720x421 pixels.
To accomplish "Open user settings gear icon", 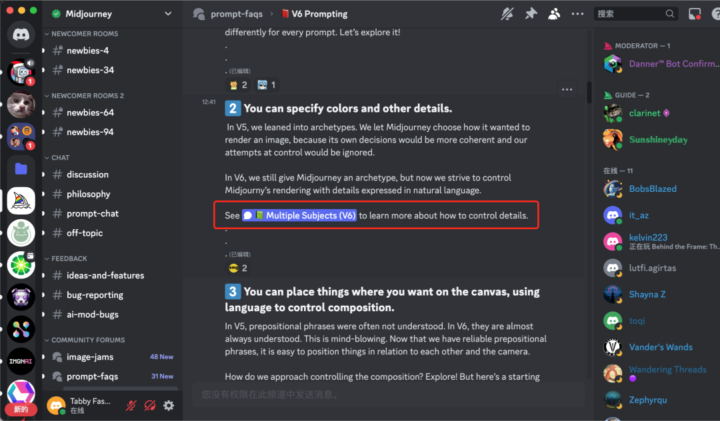I will point(169,405).
